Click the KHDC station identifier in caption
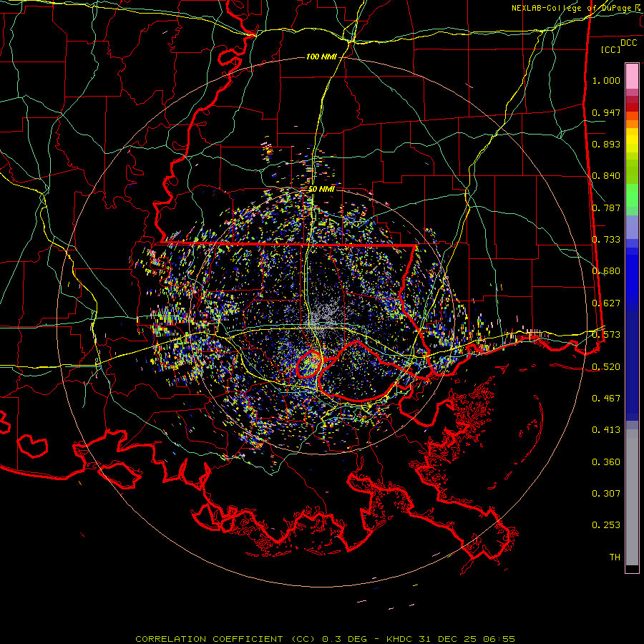 pyautogui.click(x=401, y=639)
